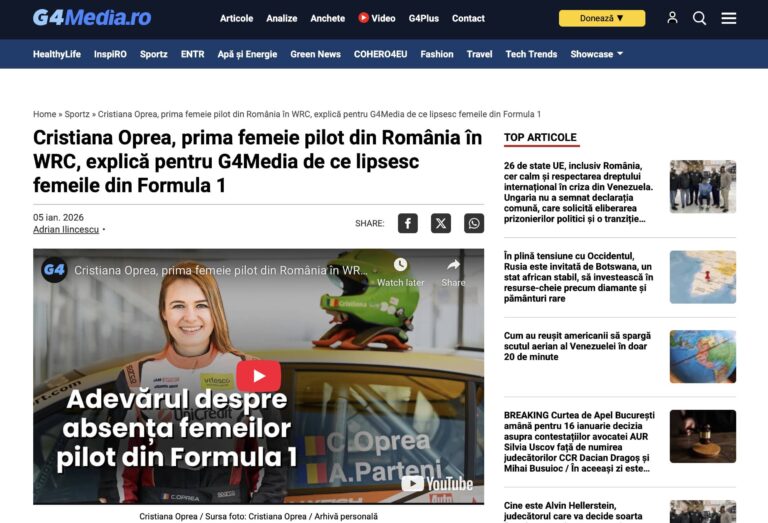Play the YouTube video

[259, 376]
